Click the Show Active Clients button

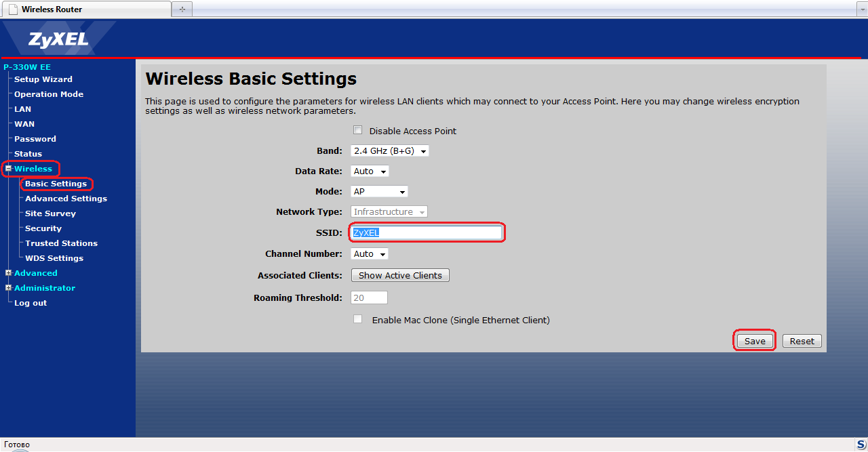pos(400,275)
